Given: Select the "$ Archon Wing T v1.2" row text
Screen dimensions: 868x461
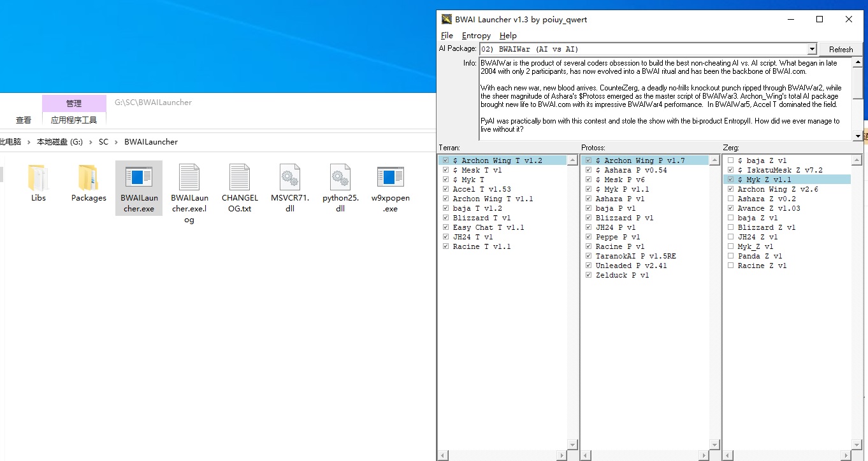Looking at the screenshot, I should point(498,160).
